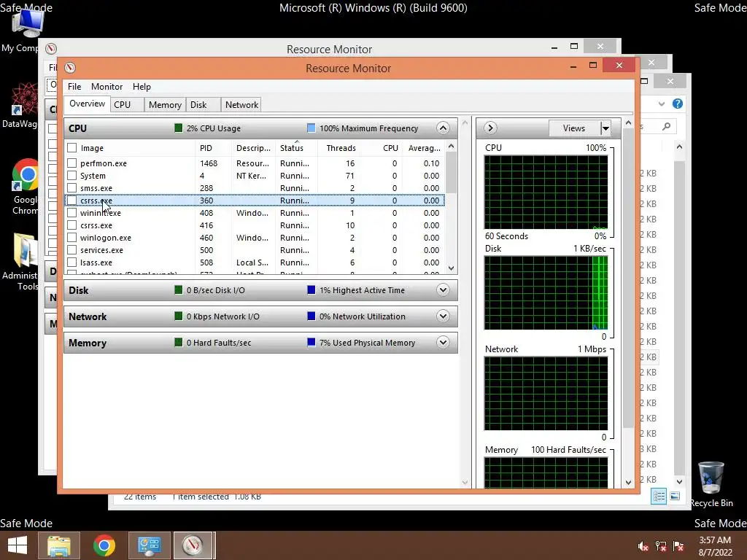Expand the Network section chevron
Image resolution: width=747 pixels, height=560 pixels.
(443, 316)
